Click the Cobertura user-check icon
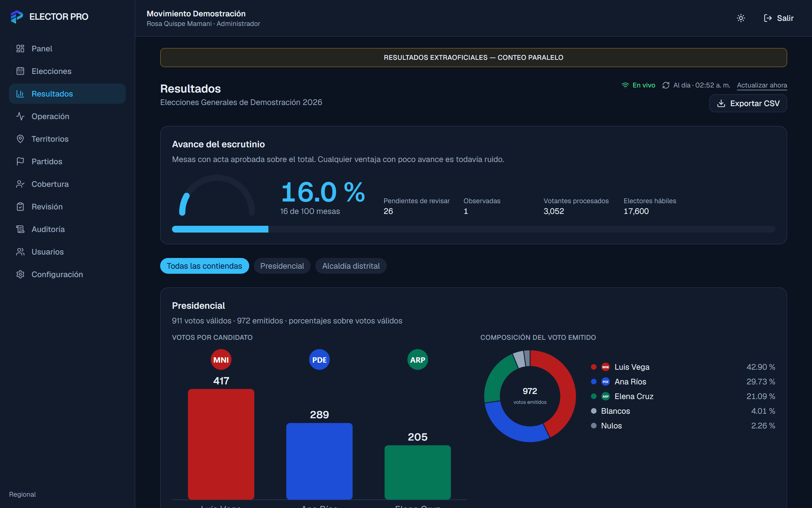This screenshot has height=508, width=812. click(20, 184)
